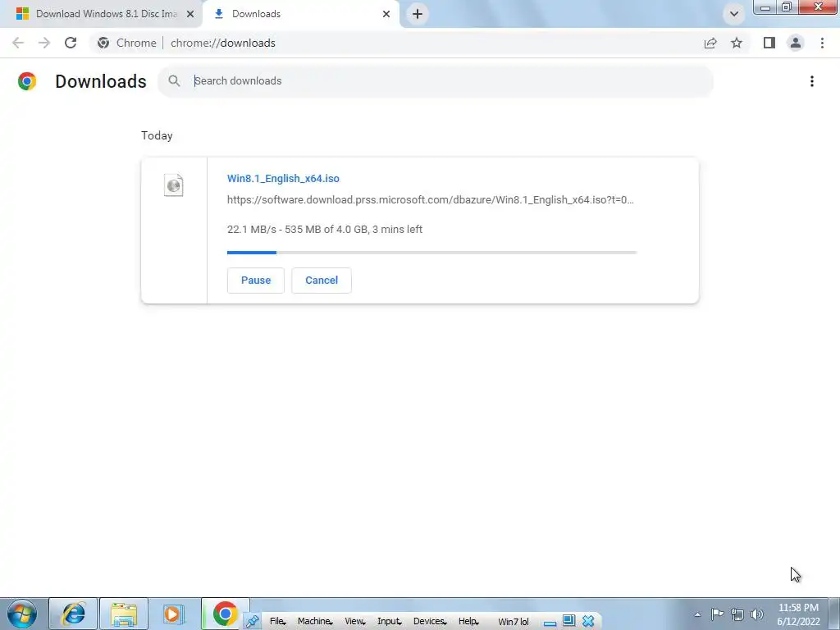The image size is (840, 630).
Task: Open the Downloads page more actions menu
Action: 811,81
